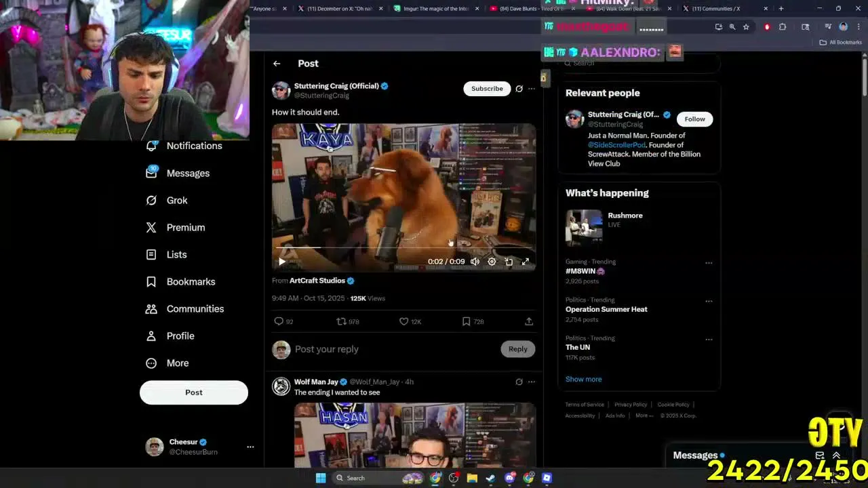Screen dimensions: 868x488
Task: Open options for Operation Summer Heat trend
Action: click(709, 301)
